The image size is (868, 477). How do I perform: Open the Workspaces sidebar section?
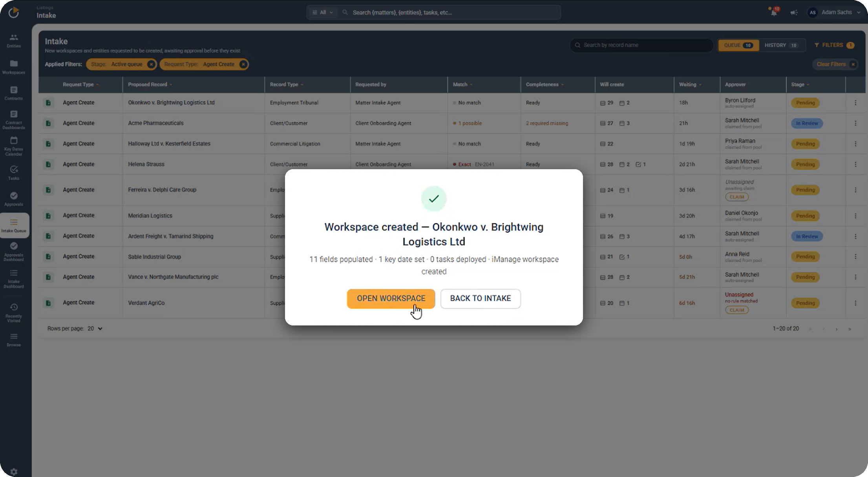[x=14, y=67]
